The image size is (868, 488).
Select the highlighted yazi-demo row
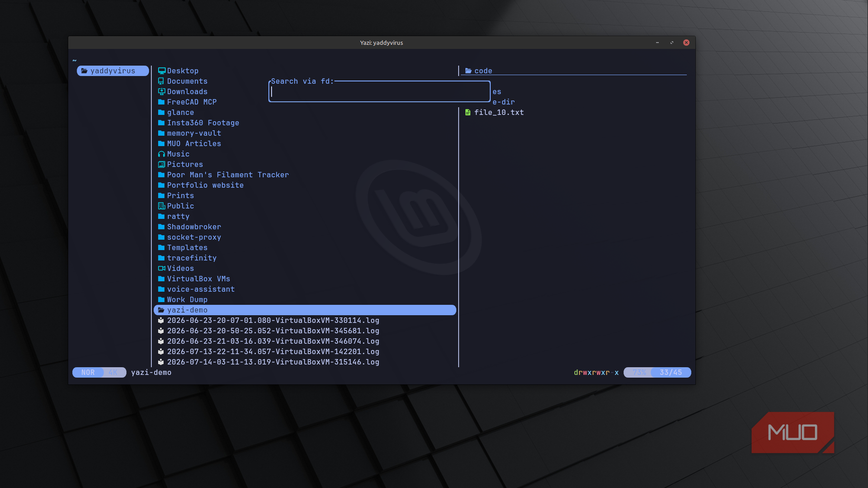(x=305, y=310)
